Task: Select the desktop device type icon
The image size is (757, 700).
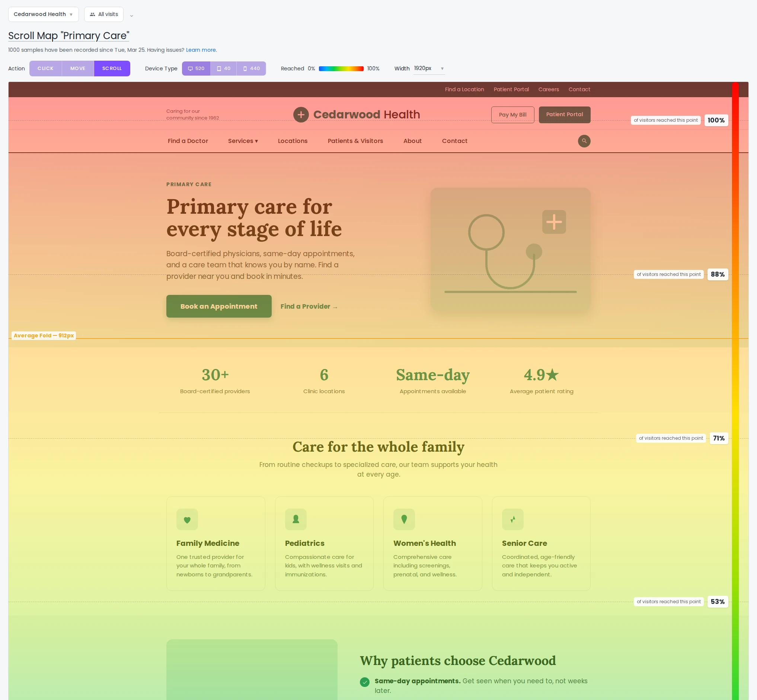Action: click(x=191, y=69)
